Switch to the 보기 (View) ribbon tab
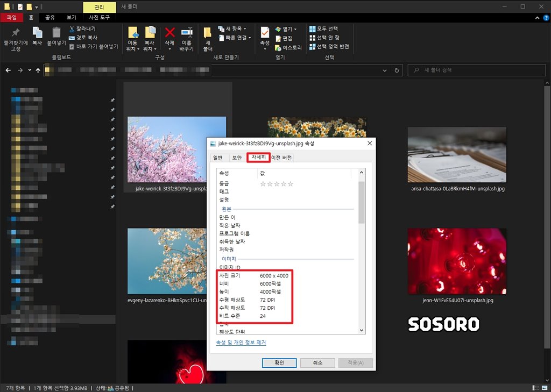551x392 pixels. 72,17
